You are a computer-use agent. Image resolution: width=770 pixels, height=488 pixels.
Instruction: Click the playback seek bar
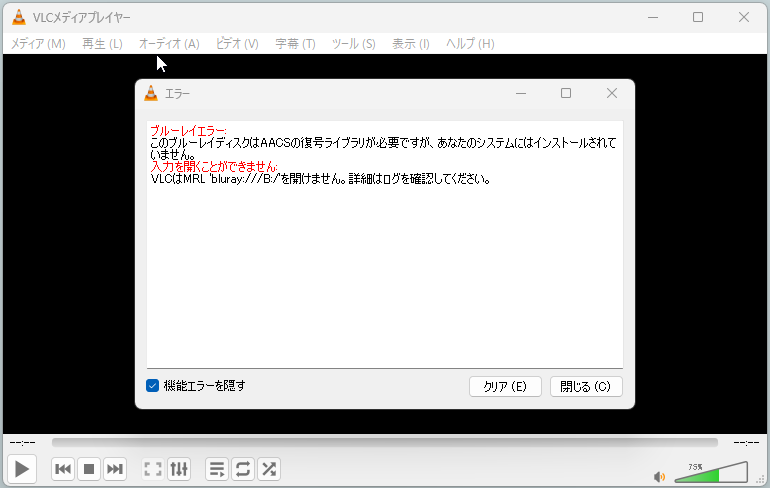pos(385,442)
